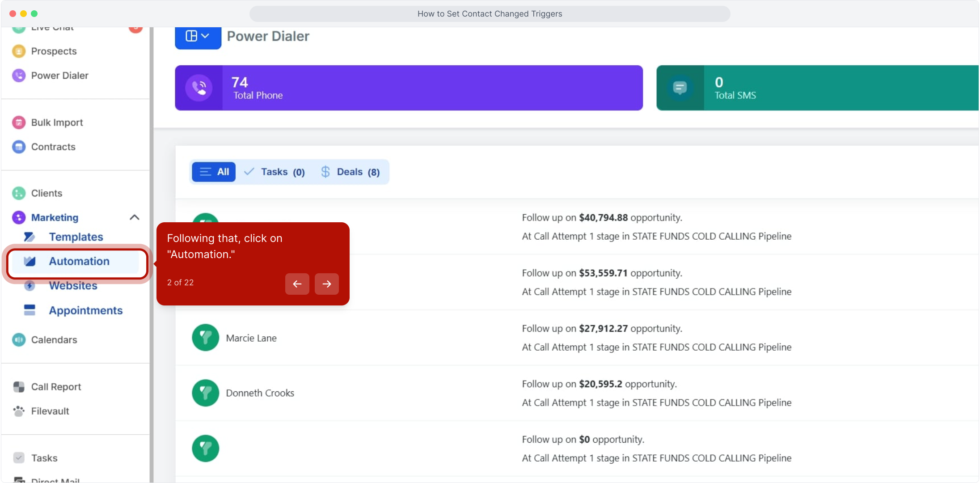
Task: Open Power Dialer from the sidebar icon
Action: coord(19,76)
